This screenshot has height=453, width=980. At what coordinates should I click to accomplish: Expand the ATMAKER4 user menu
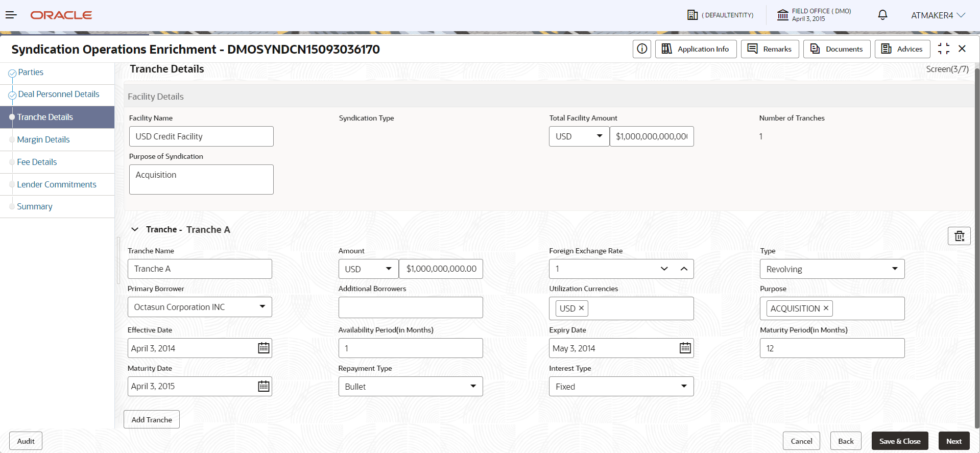point(938,15)
